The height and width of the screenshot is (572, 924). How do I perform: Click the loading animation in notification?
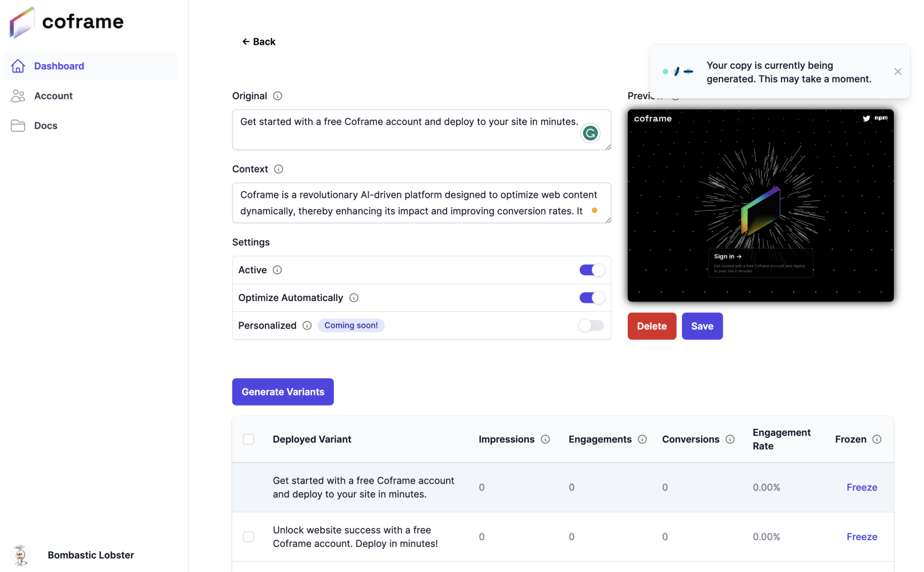click(x=677, y=71)
